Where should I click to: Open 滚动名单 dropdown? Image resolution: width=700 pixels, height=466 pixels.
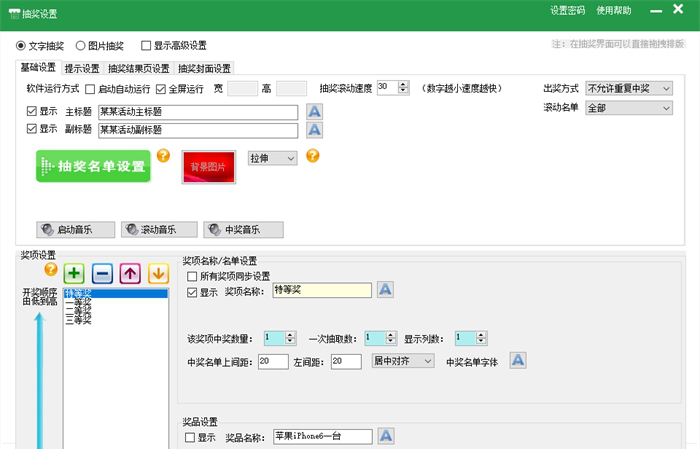click(x=629, y=108)
